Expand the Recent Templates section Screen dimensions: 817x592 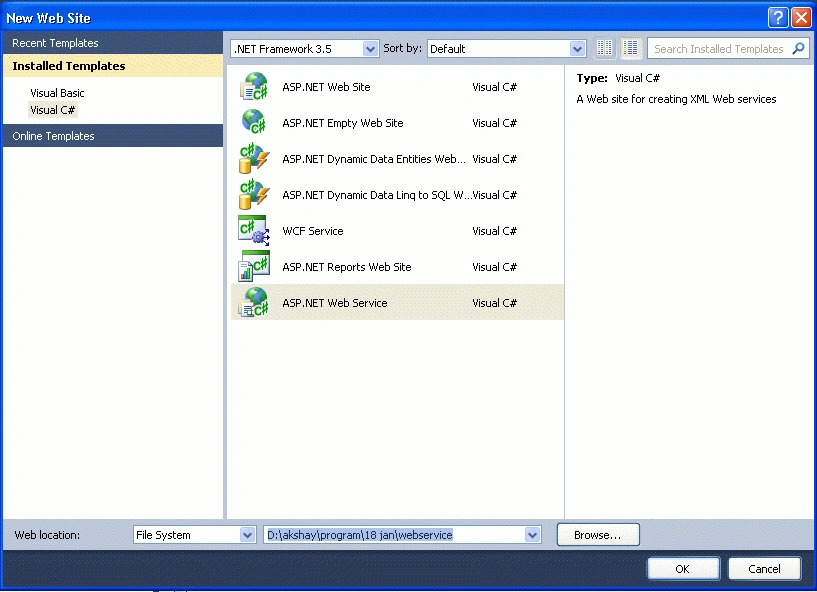point(113,43)
